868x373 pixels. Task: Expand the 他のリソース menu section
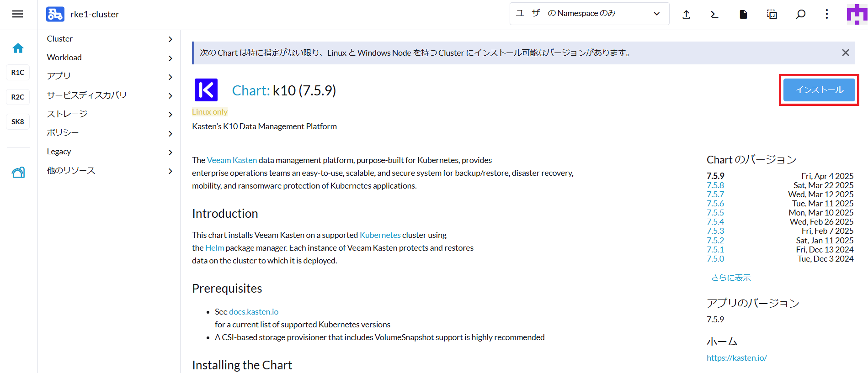point(170,171)
